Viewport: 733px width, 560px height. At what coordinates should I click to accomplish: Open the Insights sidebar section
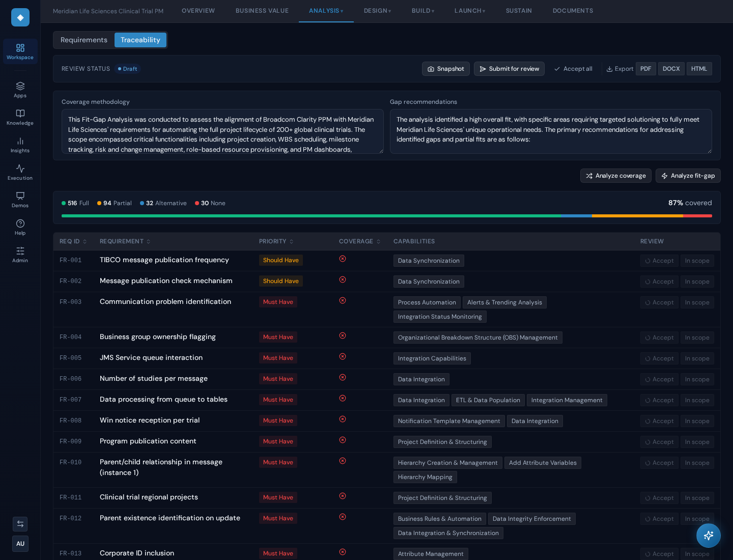coord(20,145)
